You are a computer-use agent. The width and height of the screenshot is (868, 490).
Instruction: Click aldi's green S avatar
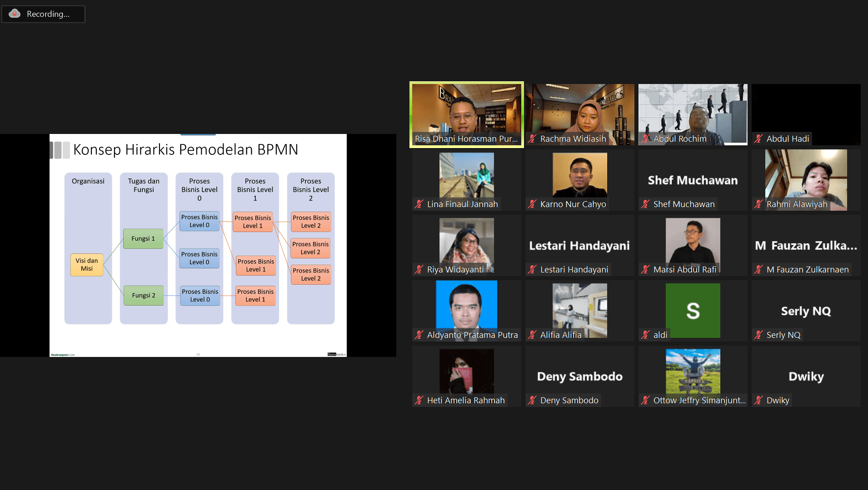pyautogui.click(x=693, y=310)
